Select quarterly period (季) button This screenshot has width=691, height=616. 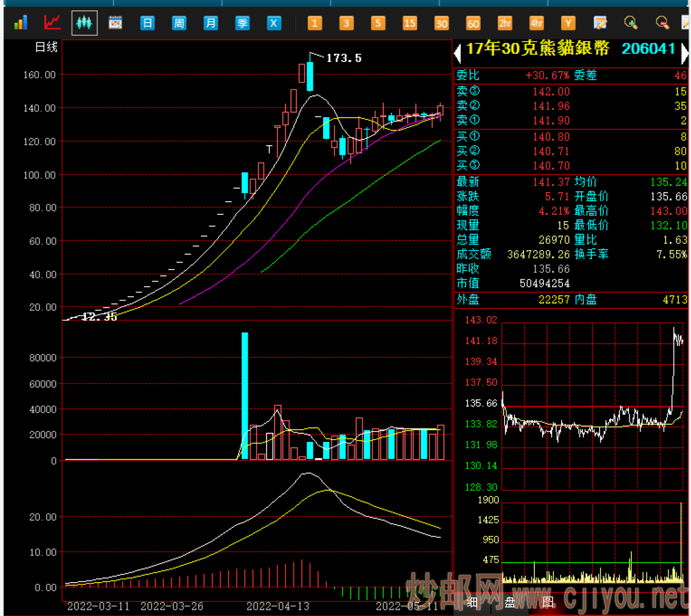(x=242, y=24)
